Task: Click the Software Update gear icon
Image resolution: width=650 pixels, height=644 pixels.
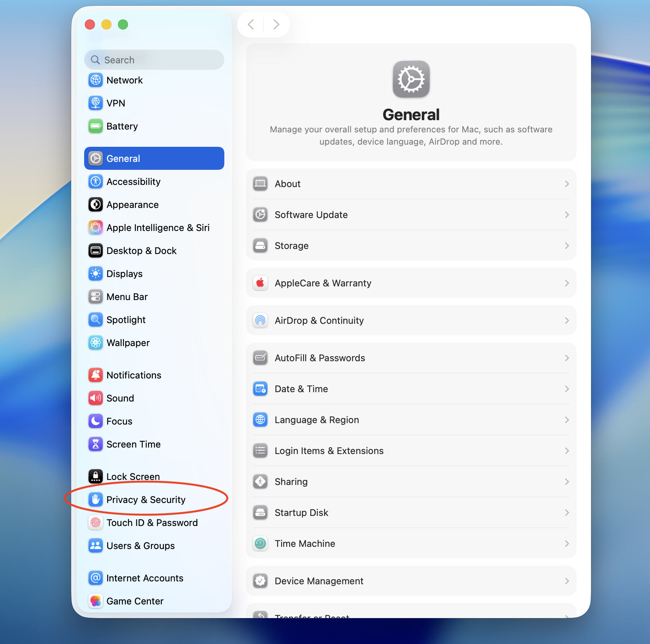Action: (260, 214)
